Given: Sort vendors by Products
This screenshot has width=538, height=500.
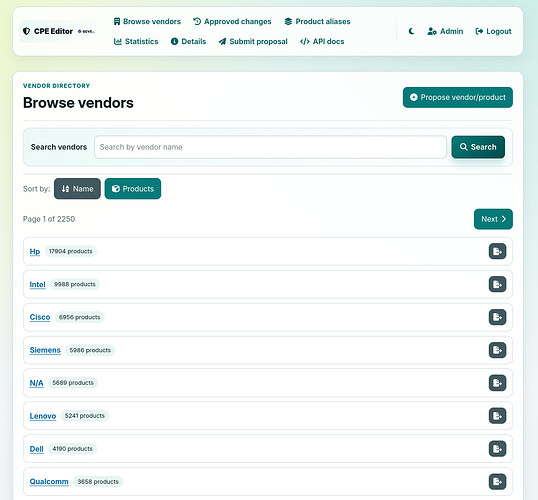Looking at the screenshot, I should [x=133, y=188].
